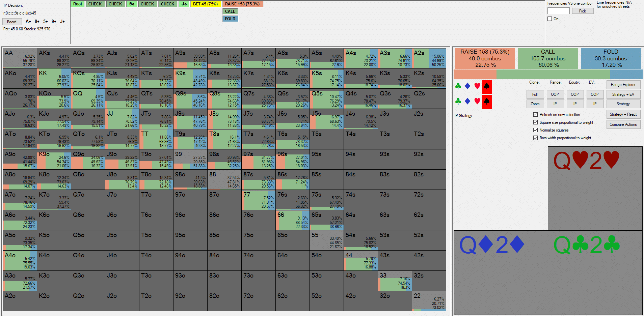Image resolution: width=644 pixels, height=316 pixels.
Task: Select the BET 45 (75%) tree node
Action: point(205,4)
